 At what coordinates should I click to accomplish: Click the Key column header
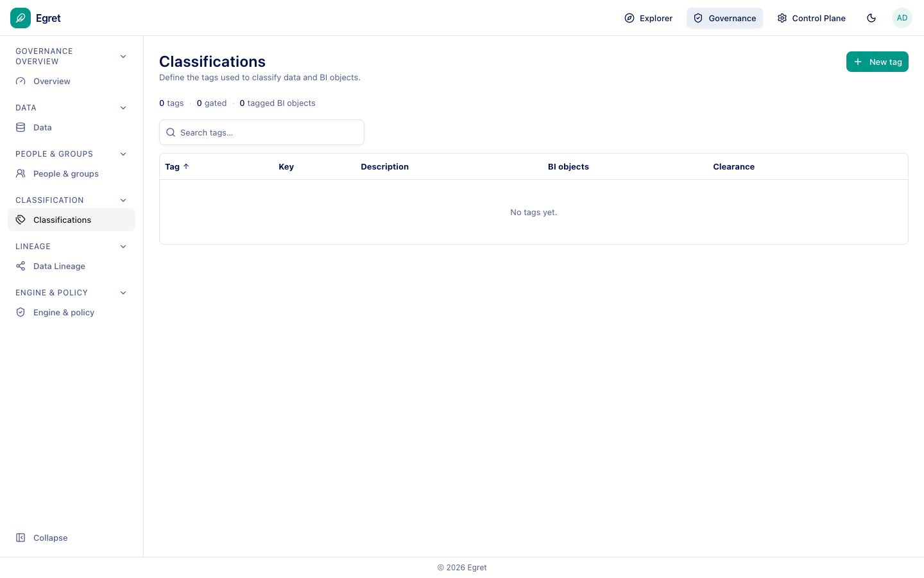pos(286,167)
